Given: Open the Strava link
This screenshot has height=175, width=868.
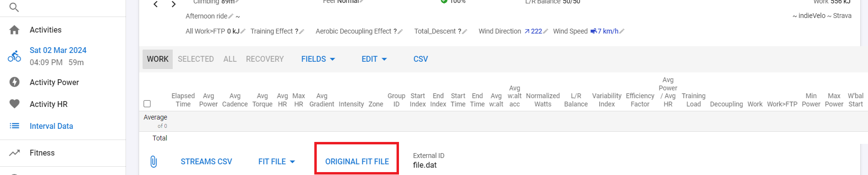Looking at the screenshot, I should pos(842,16).
